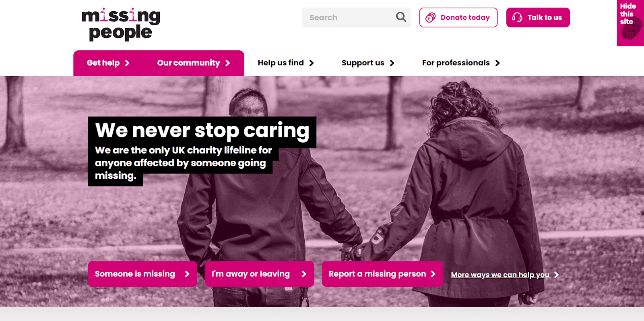Click the arrow on I'm away or leaving

(x=304, y=274)
